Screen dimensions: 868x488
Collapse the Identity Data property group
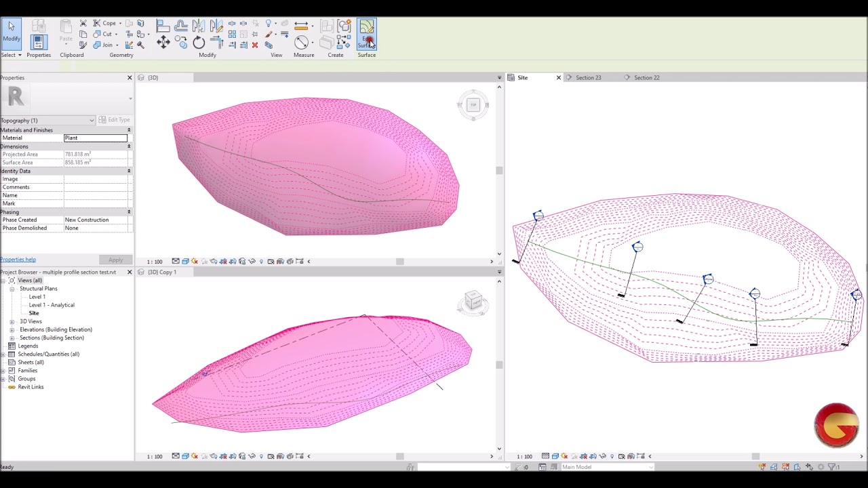click(x=129, y=171)
